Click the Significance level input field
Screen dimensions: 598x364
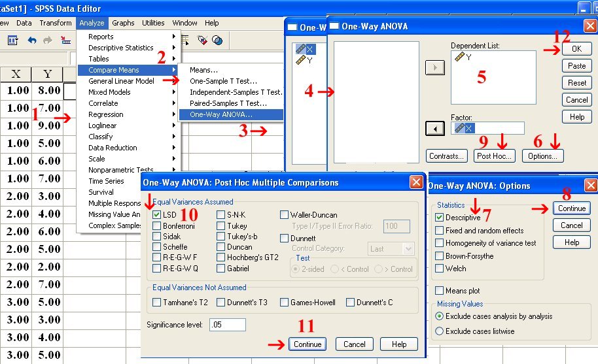[228, 325]
